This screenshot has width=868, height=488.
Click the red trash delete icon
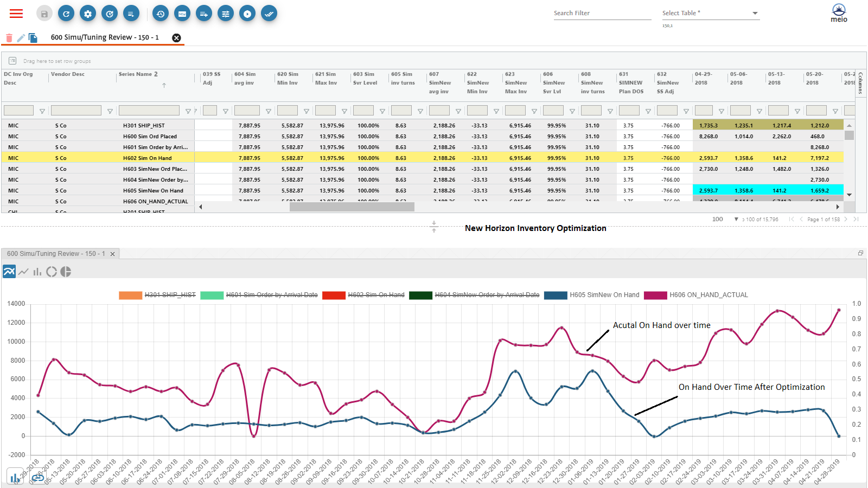point(9,38)
